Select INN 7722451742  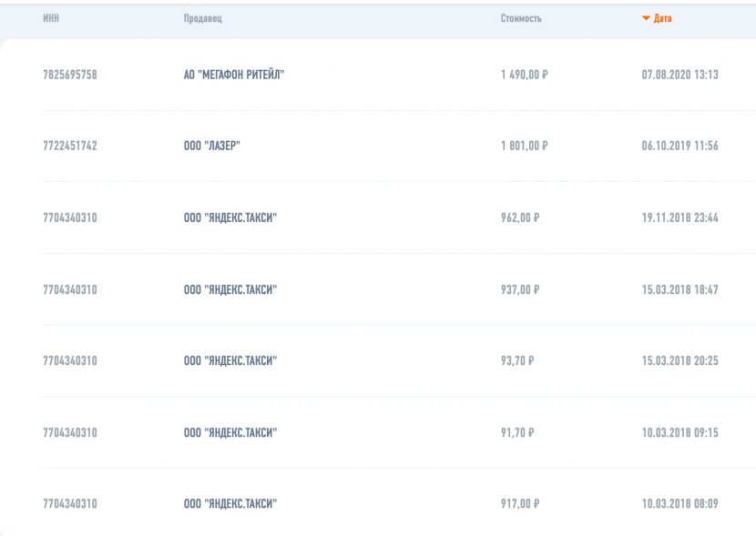(70, 146)
